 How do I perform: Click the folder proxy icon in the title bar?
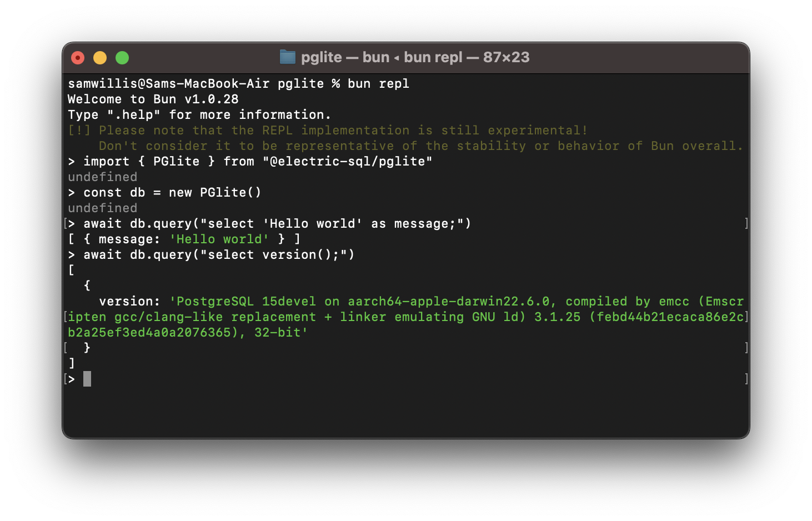point(288,57)
